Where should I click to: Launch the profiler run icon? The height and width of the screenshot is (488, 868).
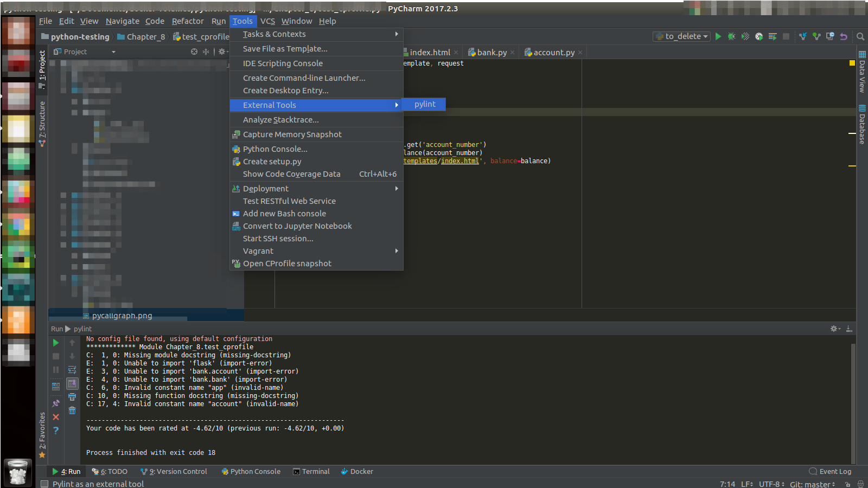[759, 36]
